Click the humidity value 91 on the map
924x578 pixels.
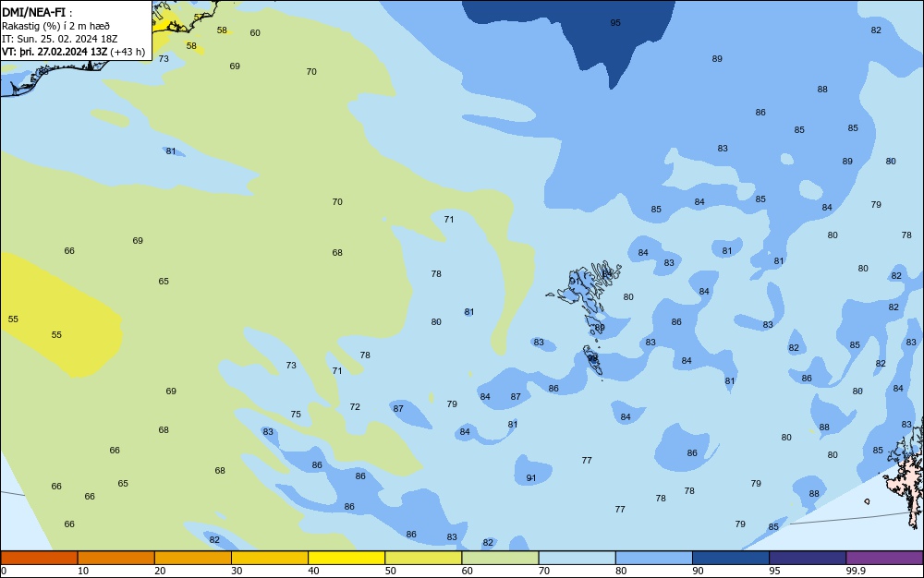531,478
